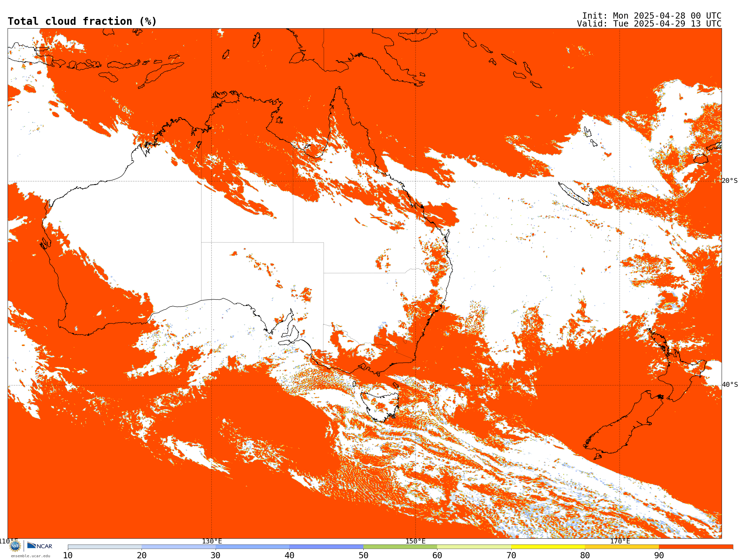This screenshot has width=744, height=560.
Task: Click the 50-60 green colorbar segment
Action: coord(400,547)
